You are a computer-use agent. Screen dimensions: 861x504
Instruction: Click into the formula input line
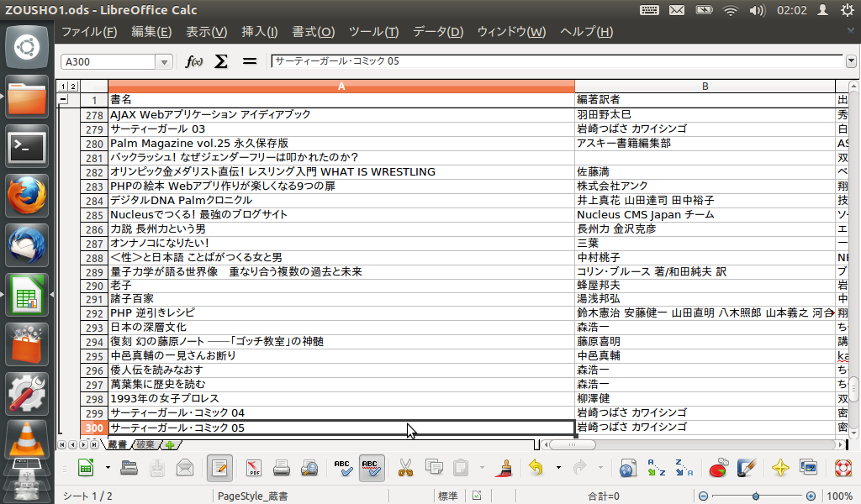(x=557, y=61)
